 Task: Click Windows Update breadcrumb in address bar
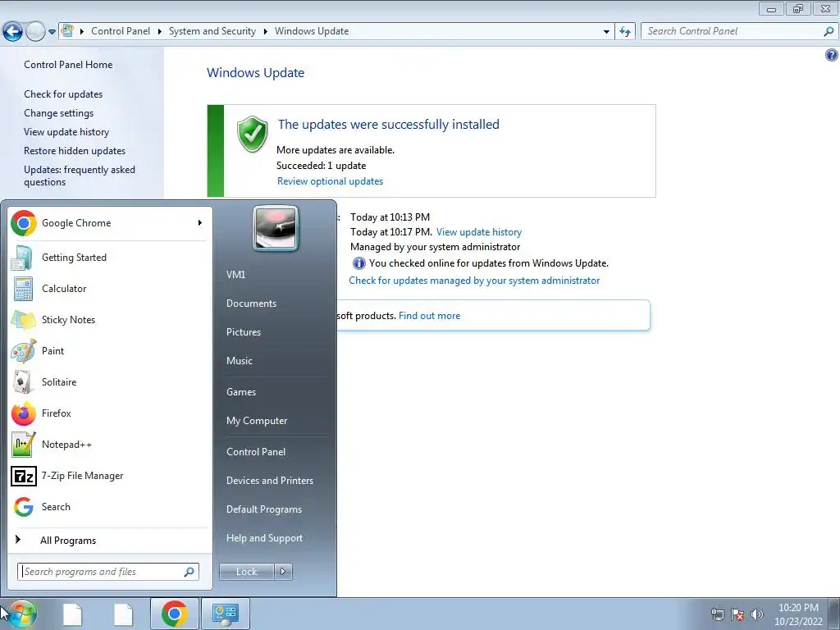(312, 32)
